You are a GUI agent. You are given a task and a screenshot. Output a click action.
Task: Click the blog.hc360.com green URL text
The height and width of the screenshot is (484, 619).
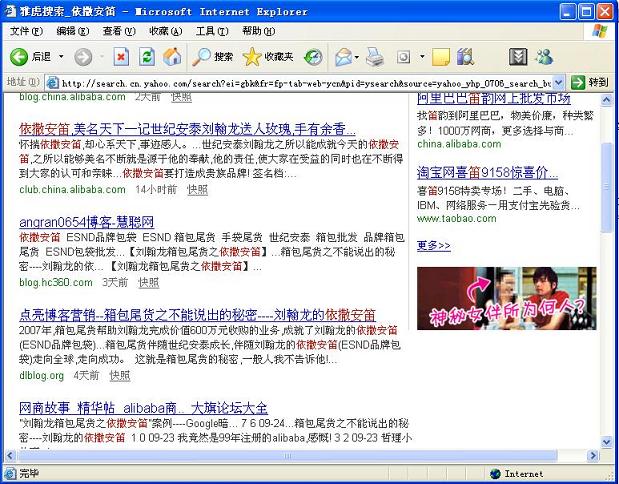[56, 283]
